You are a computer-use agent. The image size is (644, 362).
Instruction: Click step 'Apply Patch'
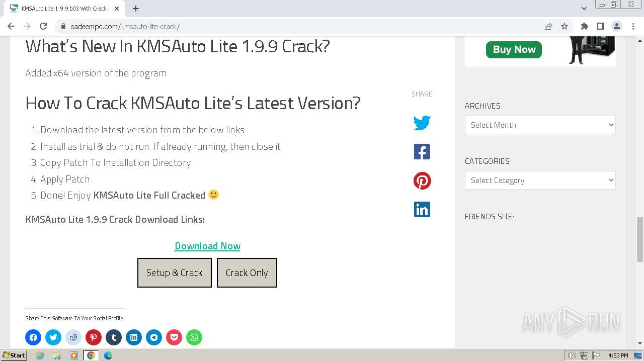(x=65, y=179)
